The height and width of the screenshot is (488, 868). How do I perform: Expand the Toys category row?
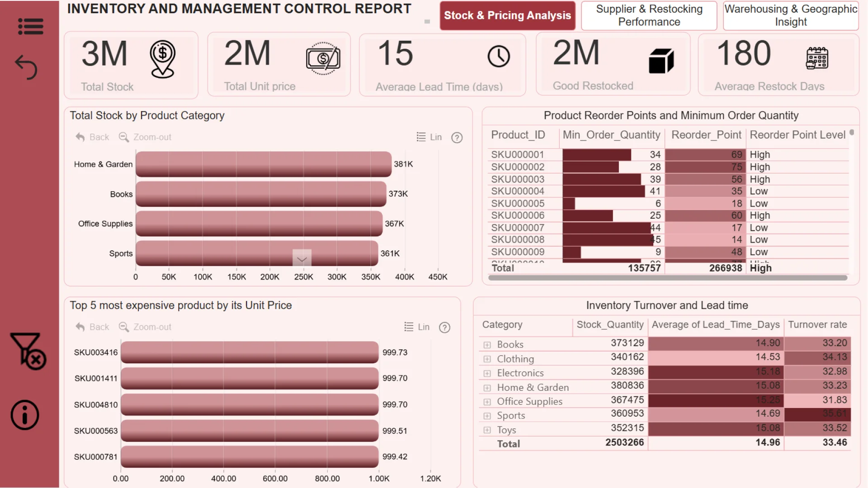(x=487, y=430)
